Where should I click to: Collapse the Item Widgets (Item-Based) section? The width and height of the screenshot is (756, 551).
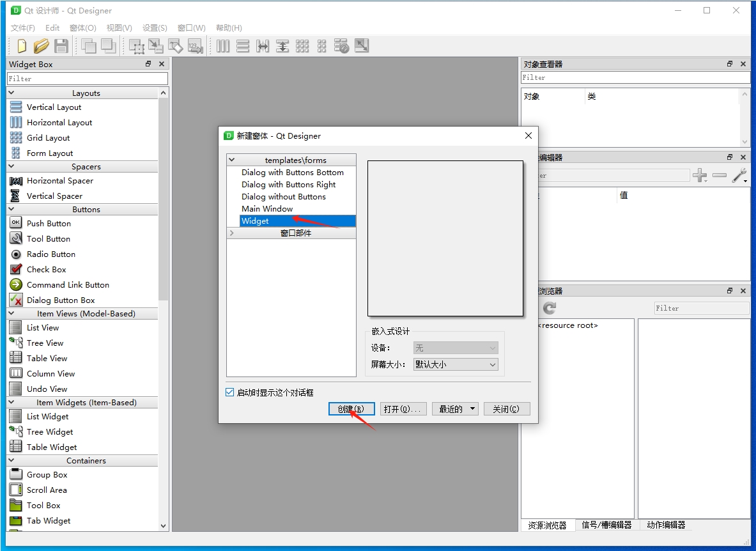(12, 402)
